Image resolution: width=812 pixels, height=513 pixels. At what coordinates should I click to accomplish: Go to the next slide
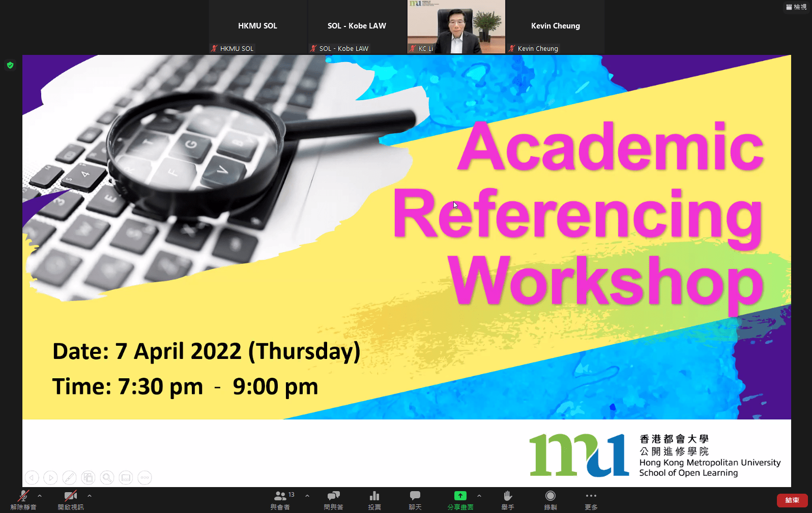pyautogui.click(x=50, y=477)
